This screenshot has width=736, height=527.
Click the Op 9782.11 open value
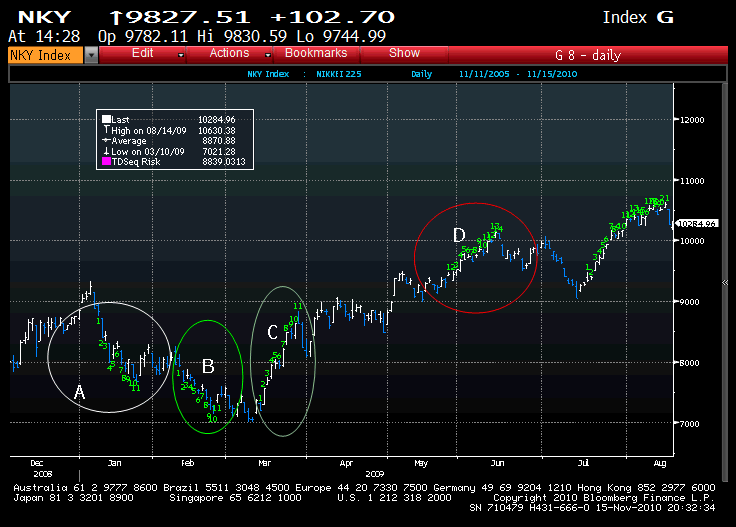[x=143, y=36]
